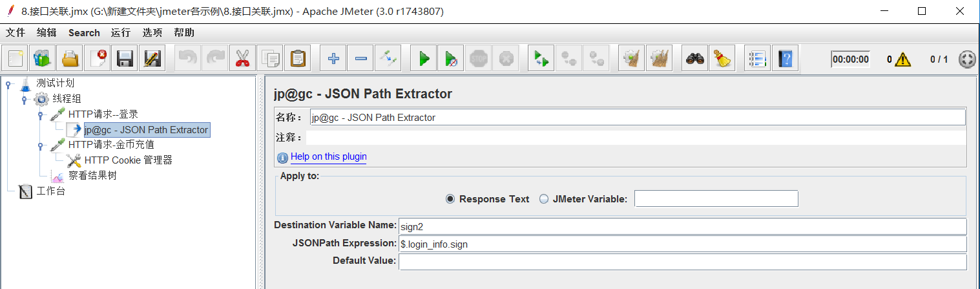The width and height of the screenshot is (980, 289).
Task: Collapse all nodes with minus icon
Action: coord(360,59)
